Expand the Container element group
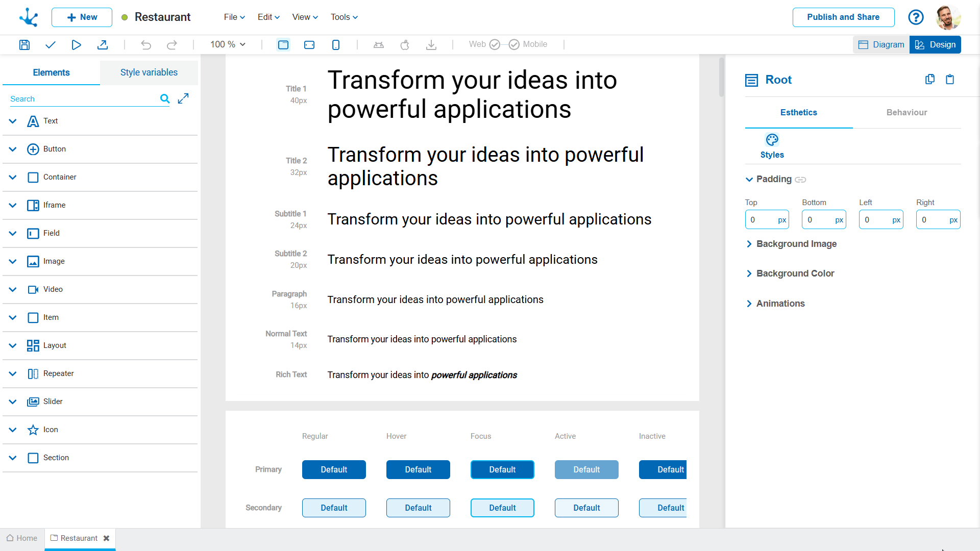This screenshot has height=551, width=980. [x=13, y=178]
